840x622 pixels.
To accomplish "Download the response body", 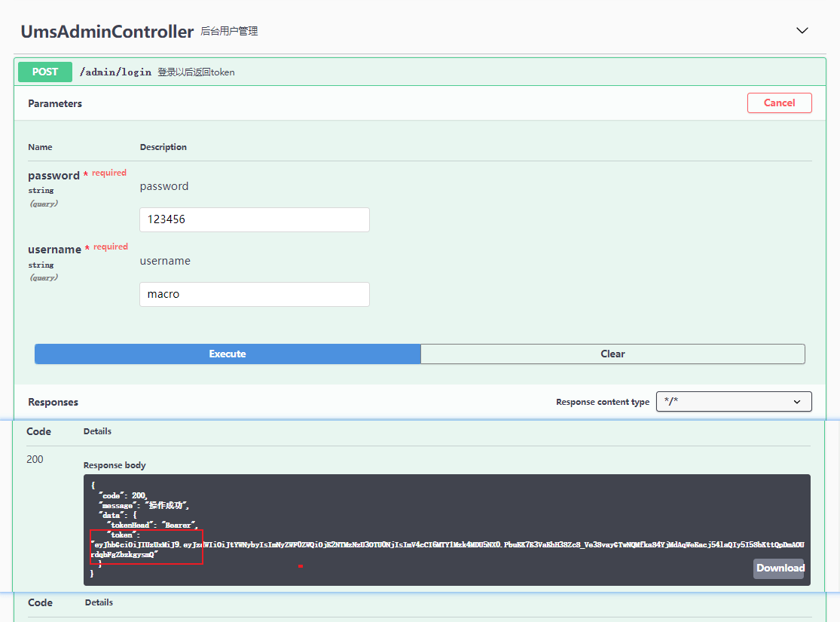I will 780,568.
